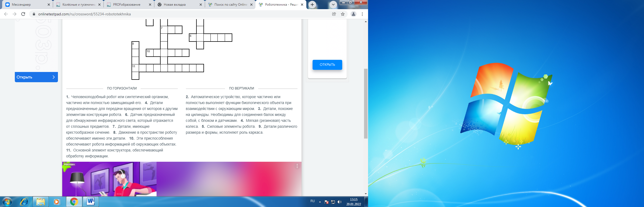
Task: Close the Новая вкладка tab
Action: point(201,5)
